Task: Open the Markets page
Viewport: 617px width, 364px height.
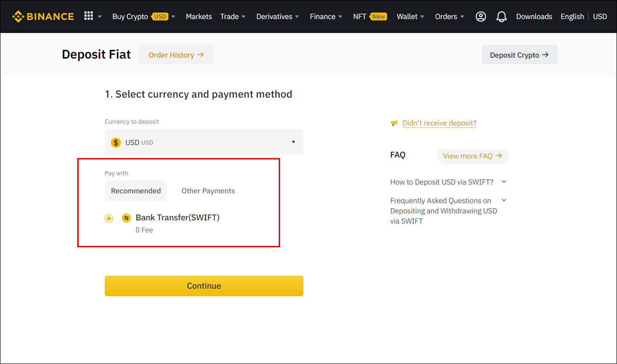Action: click(199, 16)
